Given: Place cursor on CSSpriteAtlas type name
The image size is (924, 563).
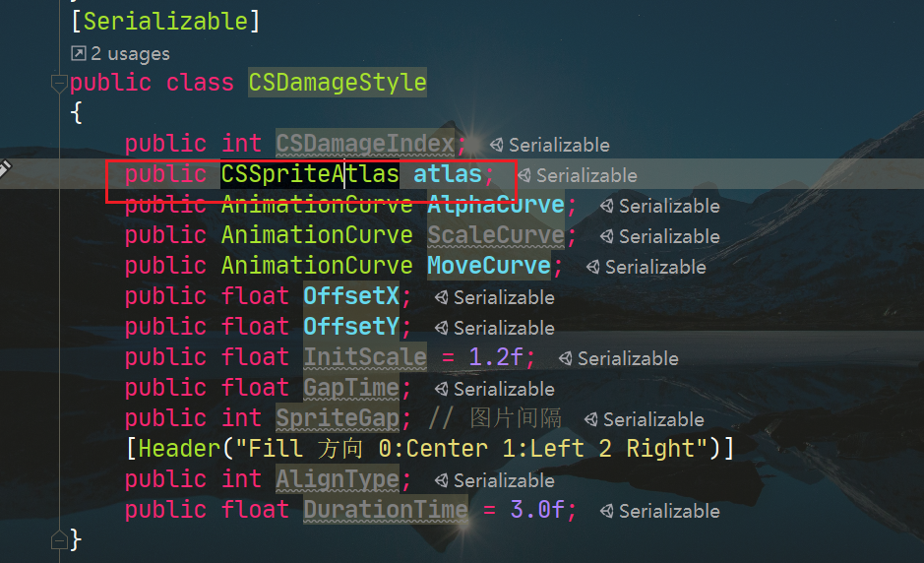Looking at the screenshot, I should coord(310,174).
